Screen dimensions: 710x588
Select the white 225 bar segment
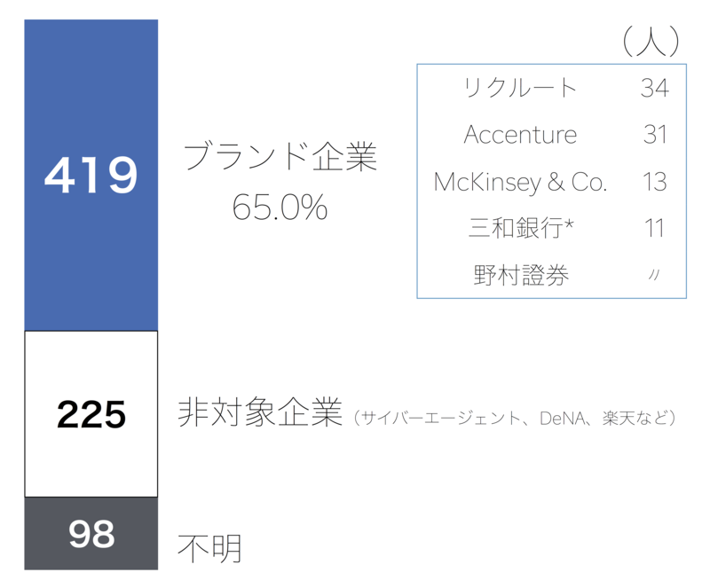(x=91, y=413)
